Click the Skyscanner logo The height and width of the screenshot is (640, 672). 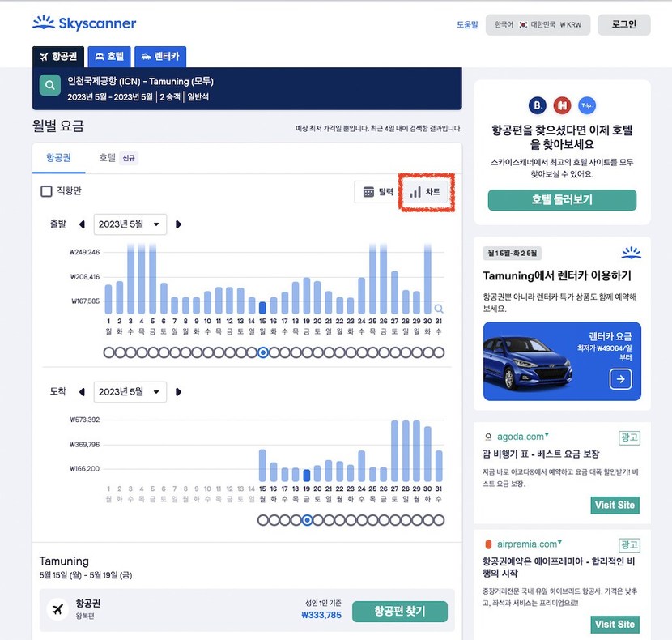tap(84, 23)
